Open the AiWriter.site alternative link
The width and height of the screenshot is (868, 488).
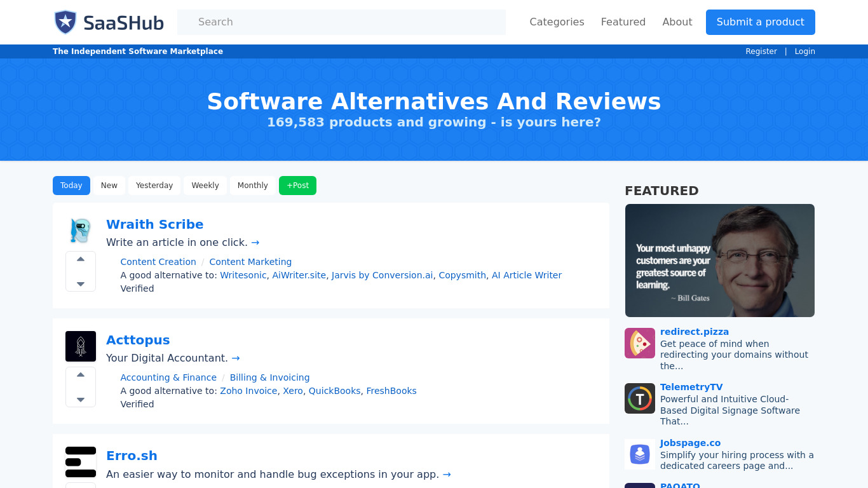tap(299, 275)
